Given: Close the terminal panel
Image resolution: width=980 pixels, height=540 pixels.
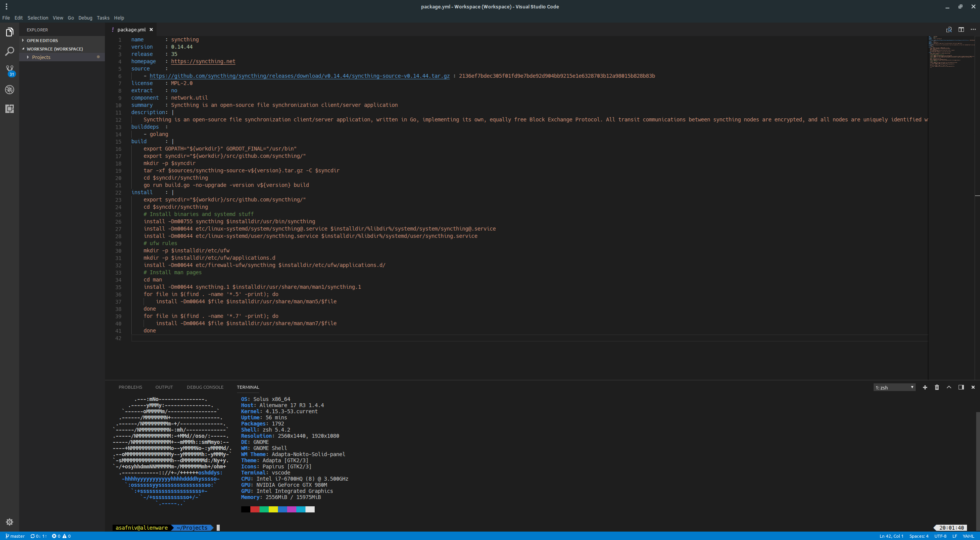Looking at the screenshot, I should tap(973, 387).
